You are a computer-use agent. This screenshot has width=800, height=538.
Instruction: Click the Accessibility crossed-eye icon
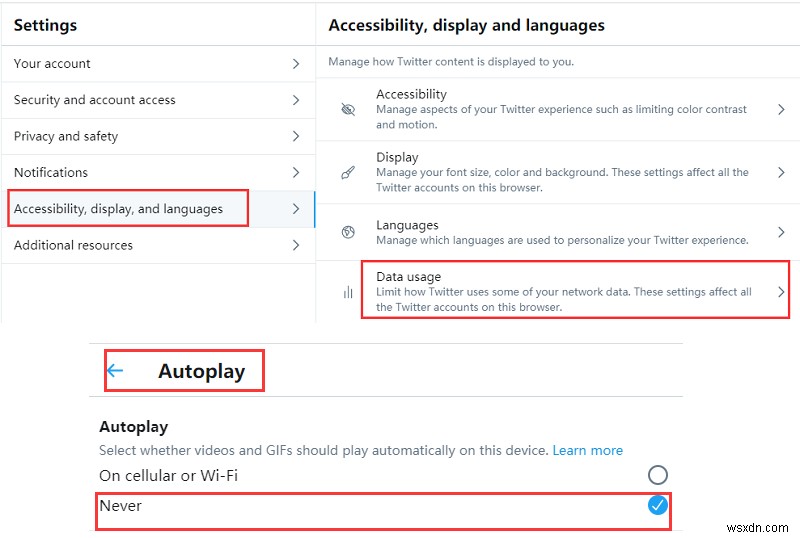[x=348, y=109]
